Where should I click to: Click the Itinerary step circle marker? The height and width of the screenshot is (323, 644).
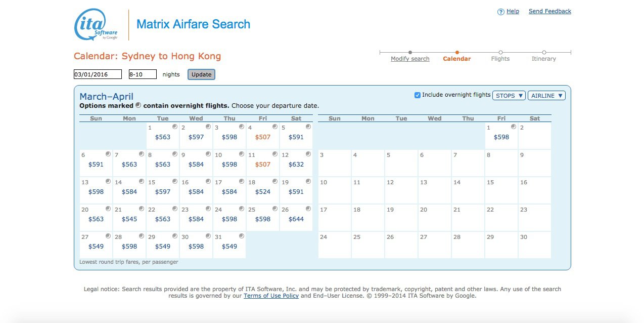(544, 52)
